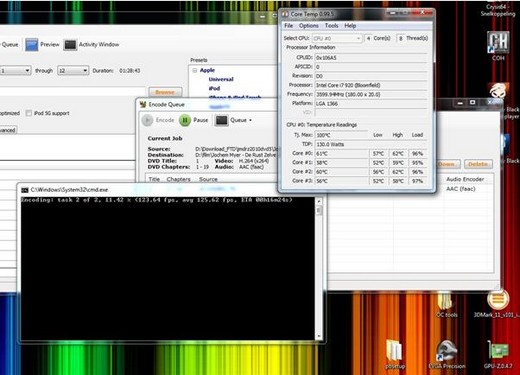
Task: Click the Chapters column header in queue list
Action: (x=178, y=179)
